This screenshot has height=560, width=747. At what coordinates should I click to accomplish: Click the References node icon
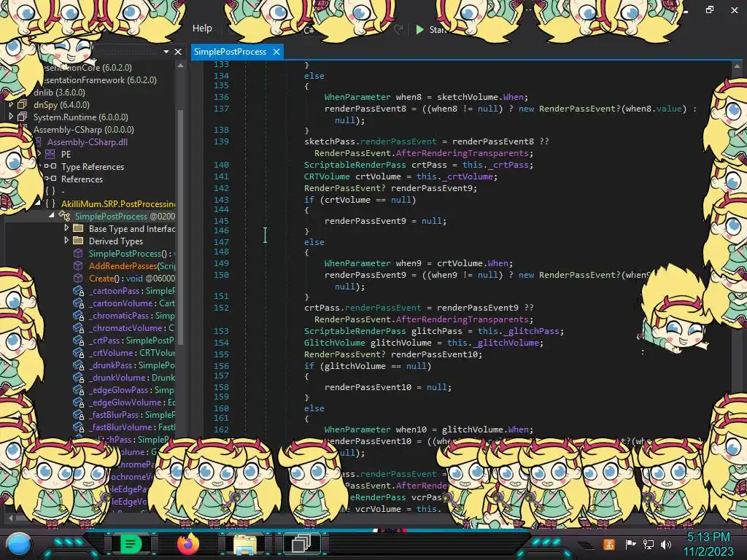click(50, 179)
